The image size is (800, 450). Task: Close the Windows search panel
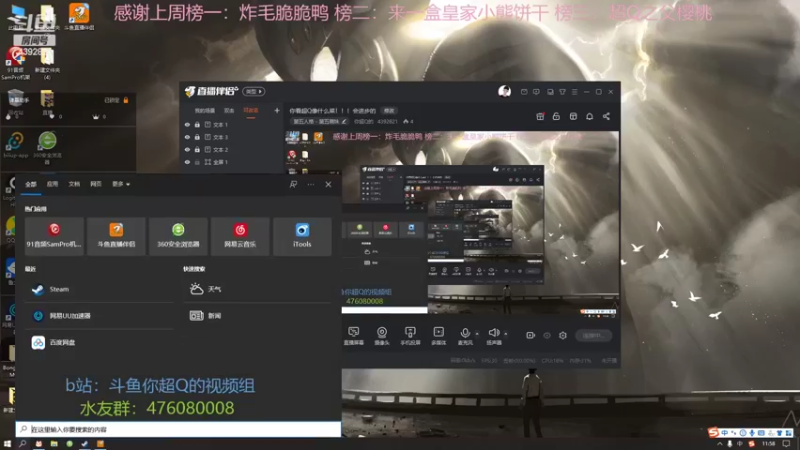coord(328,184)
